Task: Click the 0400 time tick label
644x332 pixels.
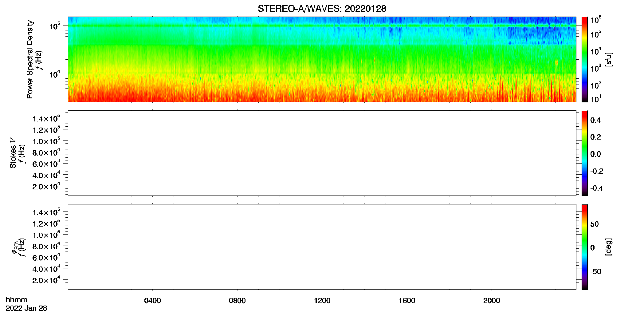Action: tap(152, 301)
